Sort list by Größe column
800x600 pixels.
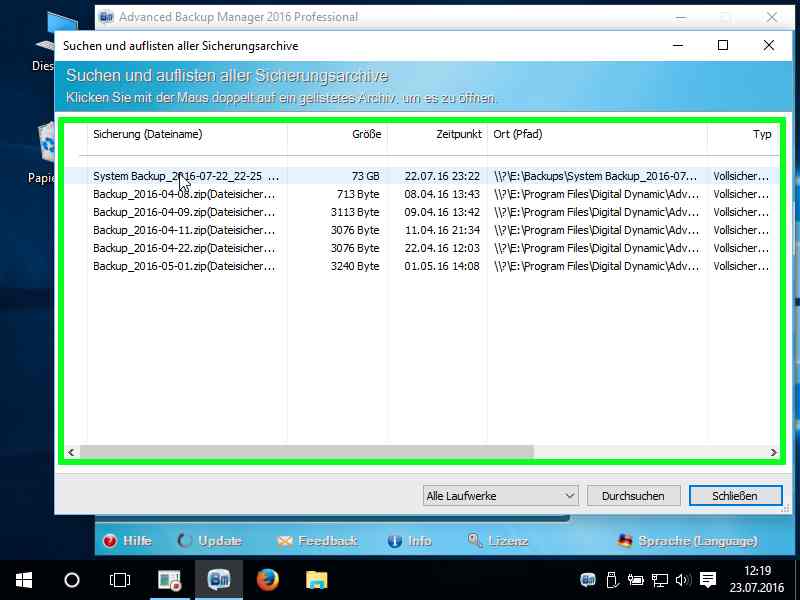click(x=337, y=134)
